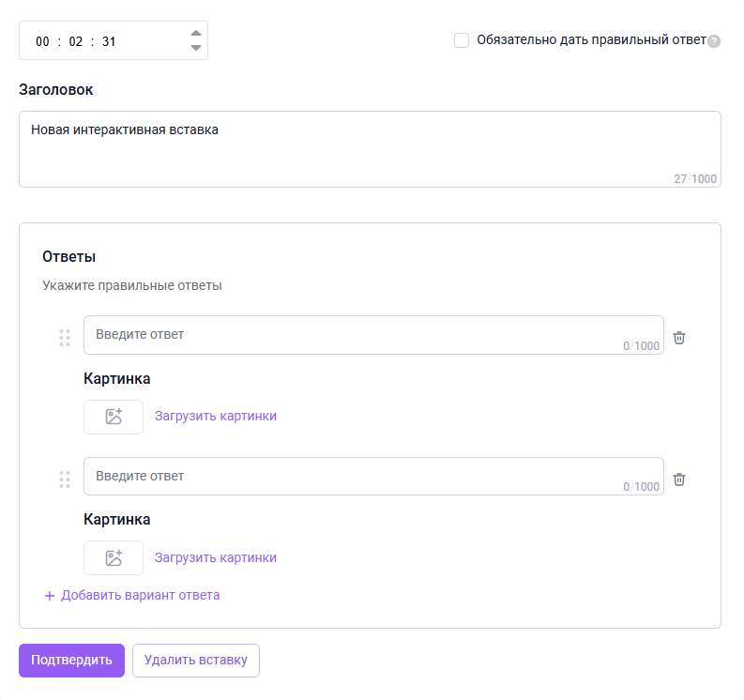
Task: Click first answer's image upload icon box
Action: tap(114, 417)
